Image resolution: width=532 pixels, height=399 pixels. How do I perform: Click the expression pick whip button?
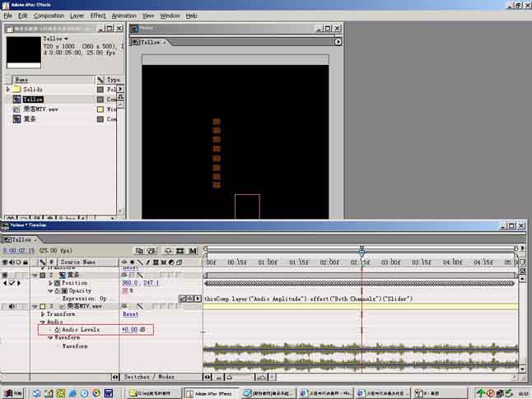[x=190, y=299]
